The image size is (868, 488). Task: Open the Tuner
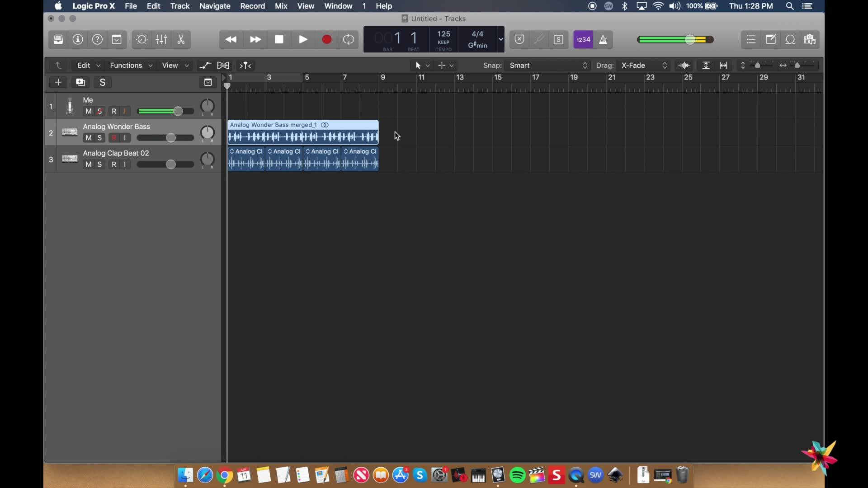click(x=539, y=40)
